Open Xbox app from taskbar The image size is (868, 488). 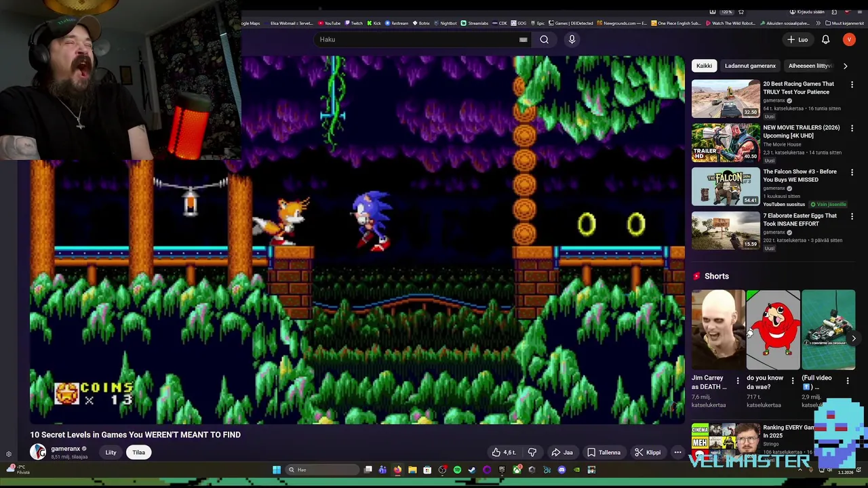pos(517,470)
